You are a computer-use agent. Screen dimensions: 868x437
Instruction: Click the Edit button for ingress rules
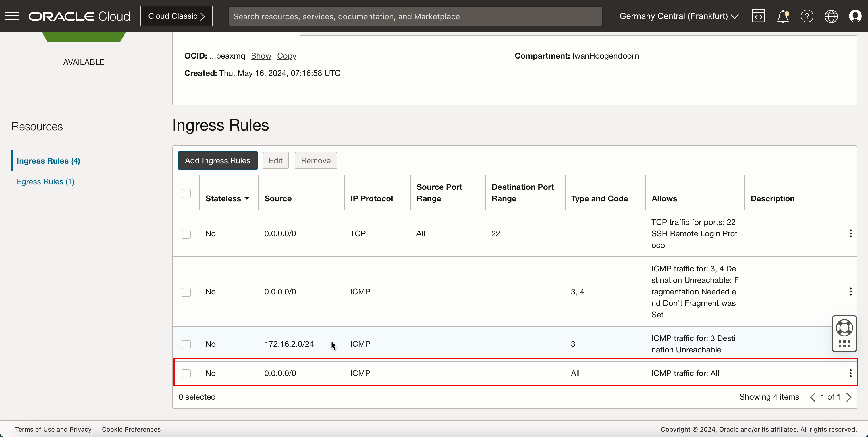point(276,160)
